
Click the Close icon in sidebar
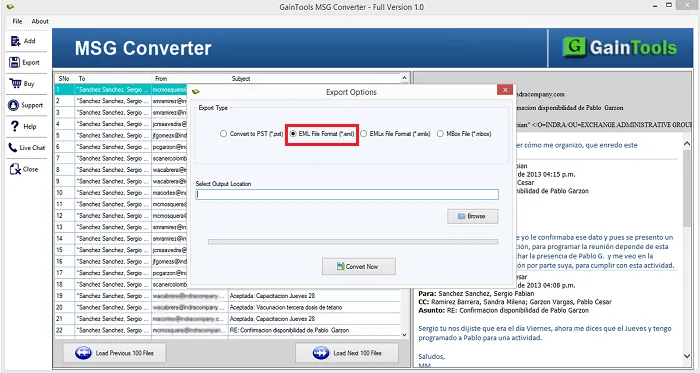click(x=15, y=169)
